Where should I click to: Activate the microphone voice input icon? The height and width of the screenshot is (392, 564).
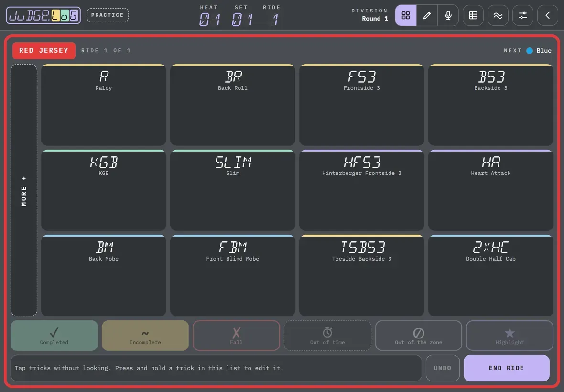coord(448,15)
